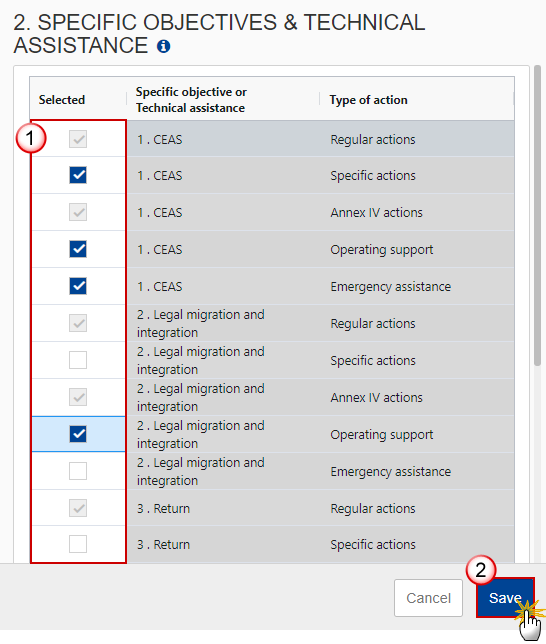Cancel the dialog
This screenshot has height=644, width=546.
coord(429,598)
